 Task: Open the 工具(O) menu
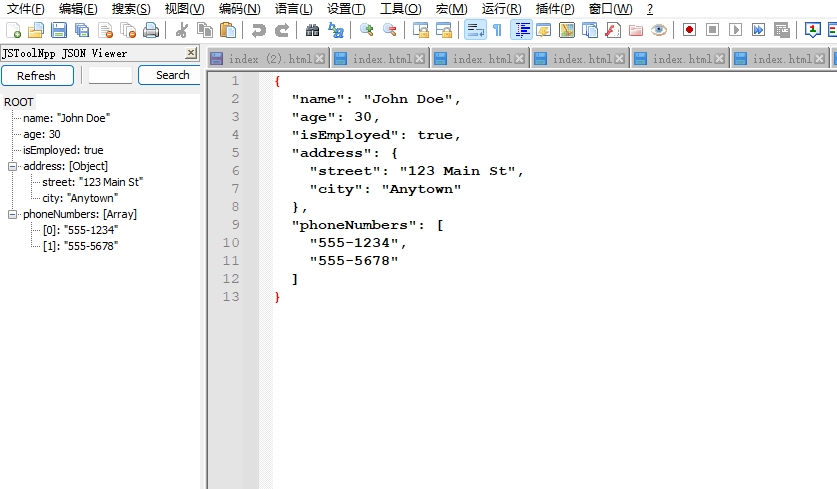[400, 9]
